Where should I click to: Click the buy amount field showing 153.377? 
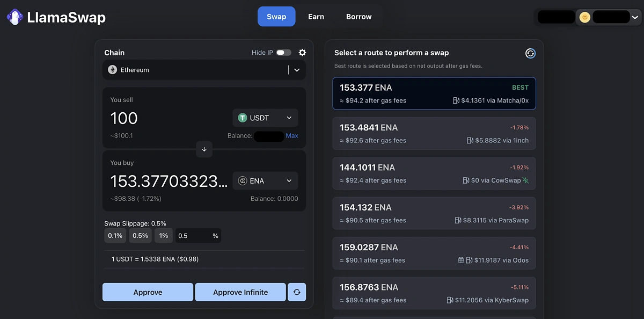point(169,181)
